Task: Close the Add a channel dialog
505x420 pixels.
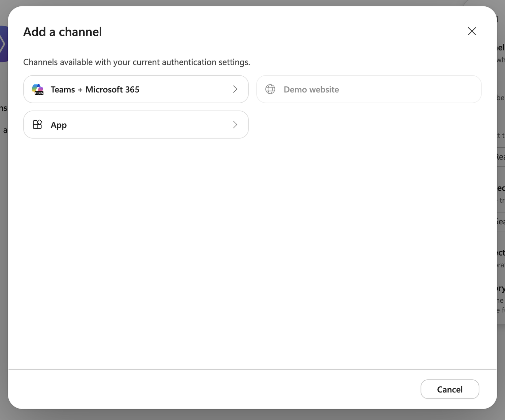Action: click(472, 31)
